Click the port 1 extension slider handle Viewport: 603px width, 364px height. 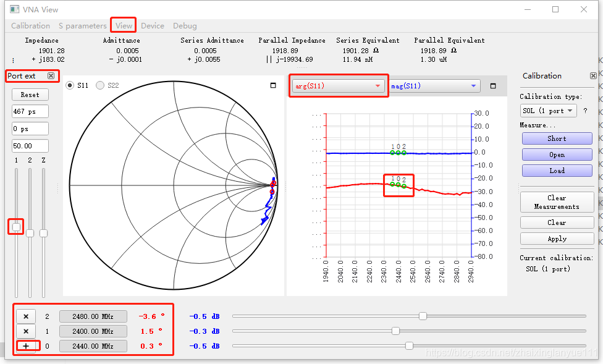pyautogui.click(x=16, y=227)
